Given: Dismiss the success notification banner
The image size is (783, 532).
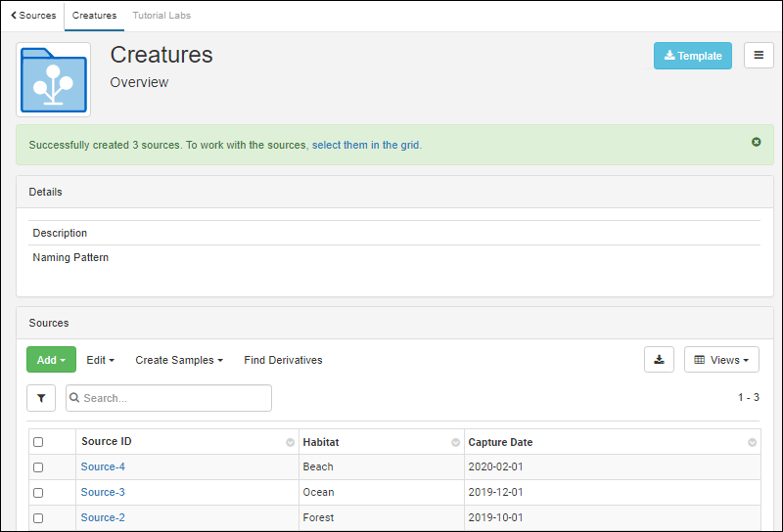Looking at the screenshot, I should [x=756, y=142].
